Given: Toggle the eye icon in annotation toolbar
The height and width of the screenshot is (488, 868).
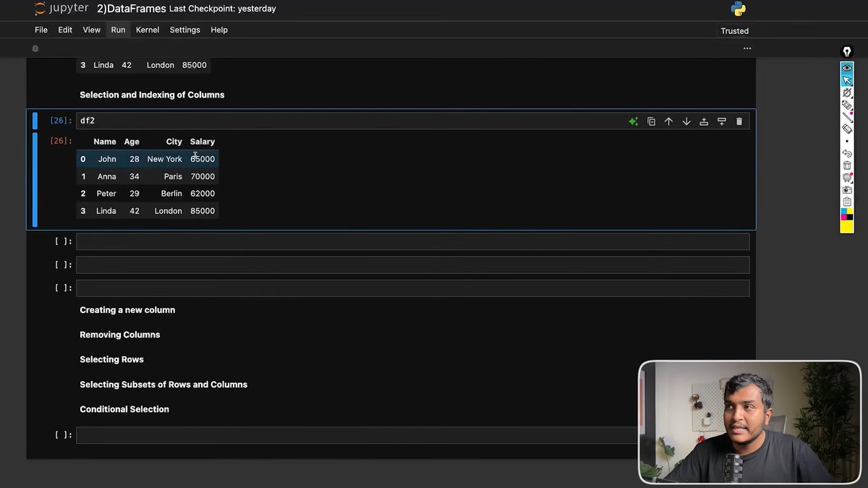Looking at the screenshot, I should 846,67.
